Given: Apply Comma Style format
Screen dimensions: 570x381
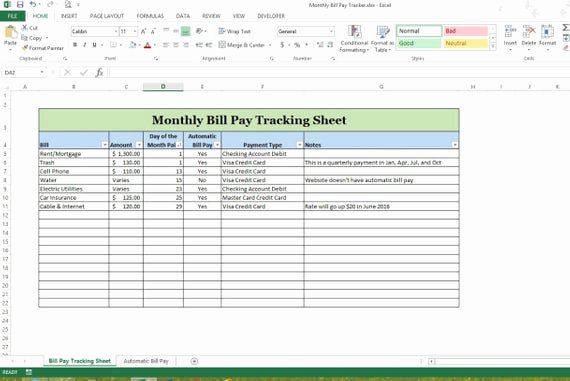Looking at the screenshot, I should pyautogui.click(x=307, y=44).
